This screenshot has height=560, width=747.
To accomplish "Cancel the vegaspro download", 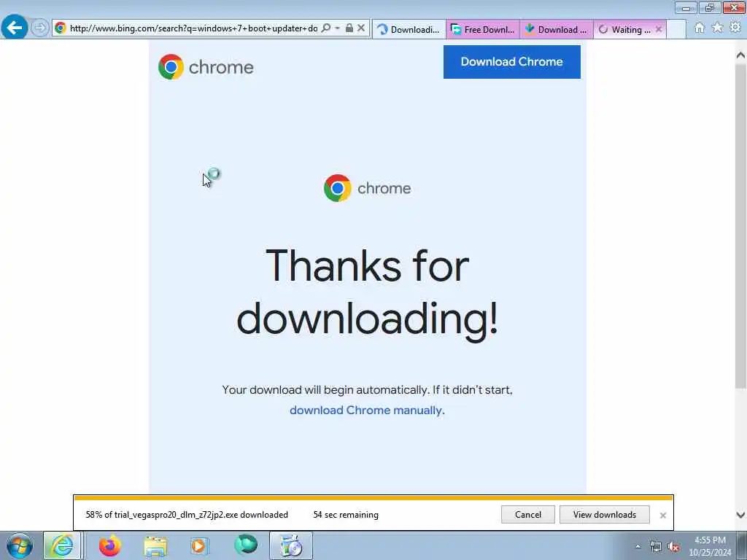I will (x=528, y=514).
